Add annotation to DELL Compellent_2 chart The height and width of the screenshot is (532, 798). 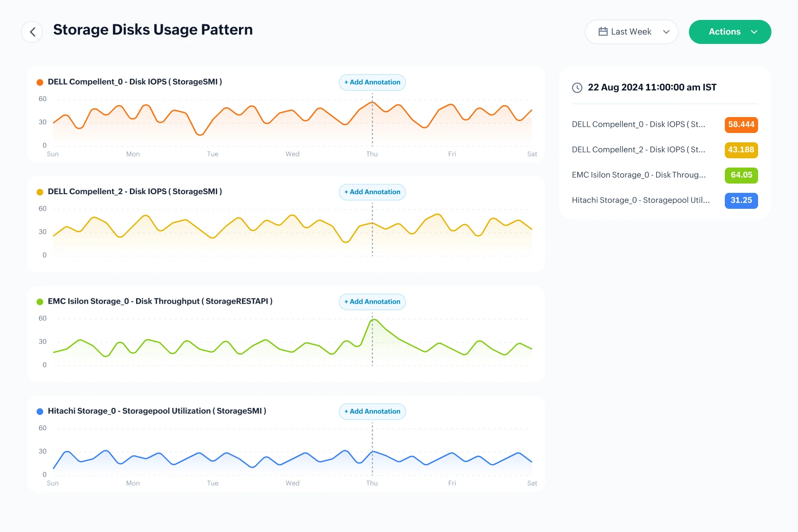[x=372, y=192]
